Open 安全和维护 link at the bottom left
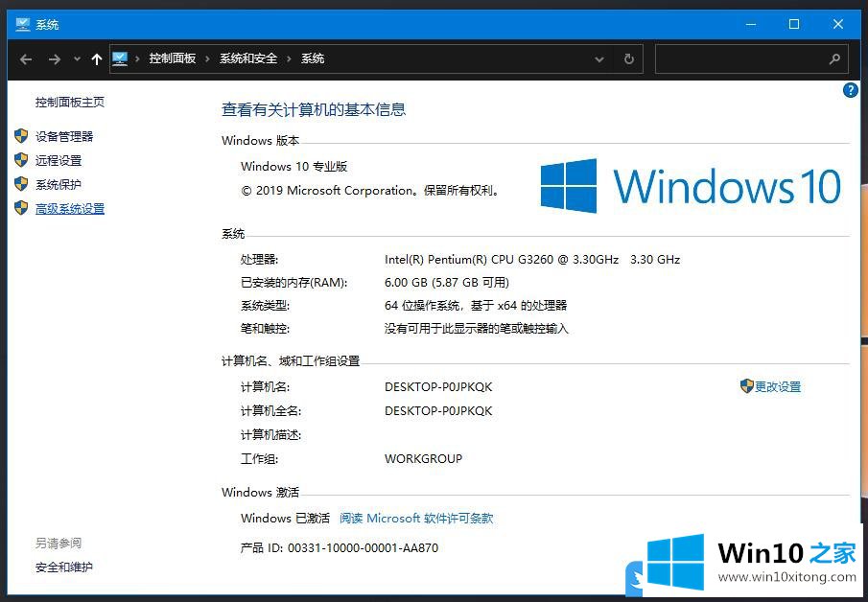 click(x=64, y=567)
